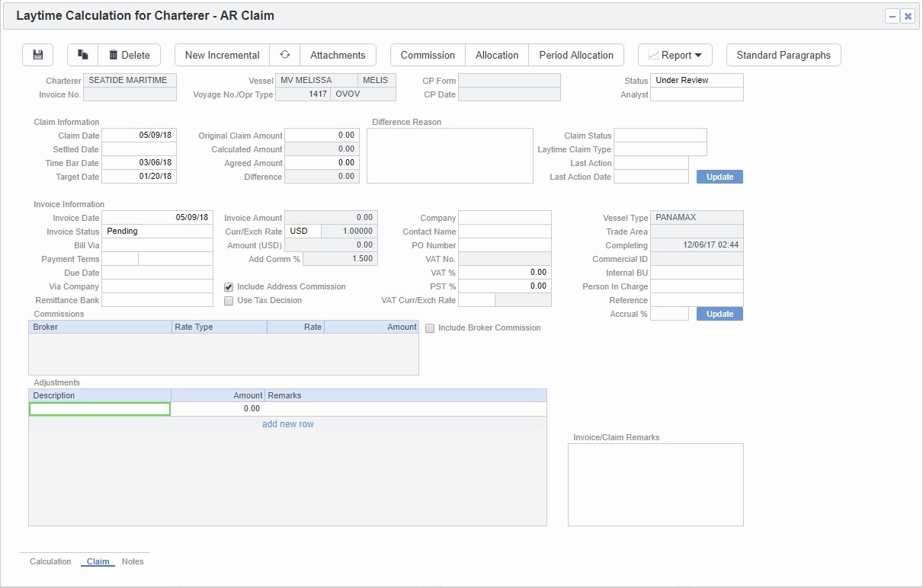923x588 pixels.
Task: Check Include Broker Commission option
Action: click(430, 328)
